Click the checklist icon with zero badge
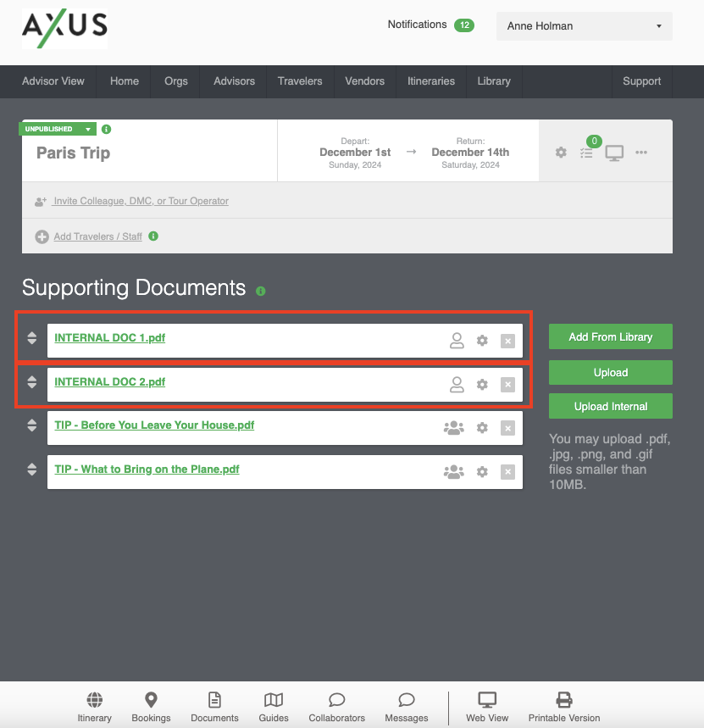 coord(587,153)
